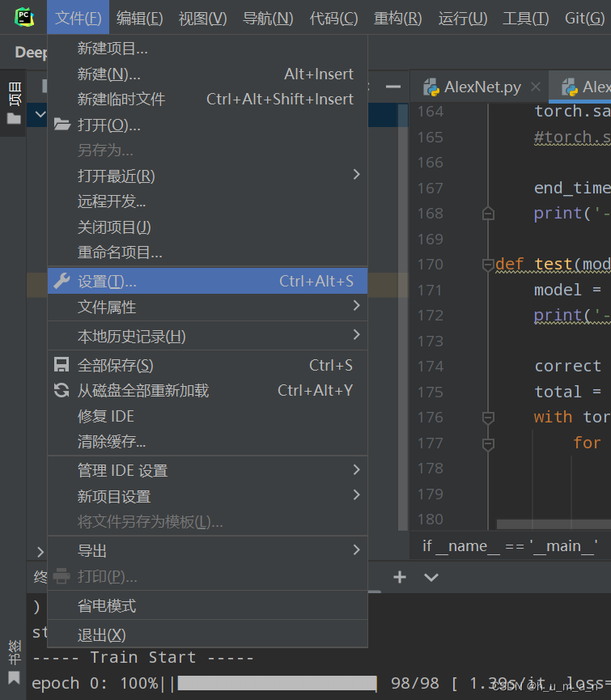The width and height of the screenshot is (611, 700).
Task: Open the 编辑 menu
Action: click(140, 19)
